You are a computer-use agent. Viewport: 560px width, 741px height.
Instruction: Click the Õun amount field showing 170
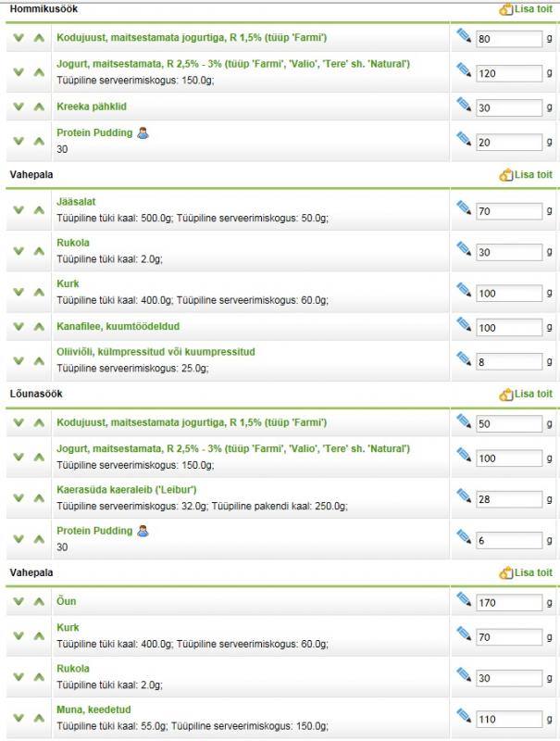508,603
